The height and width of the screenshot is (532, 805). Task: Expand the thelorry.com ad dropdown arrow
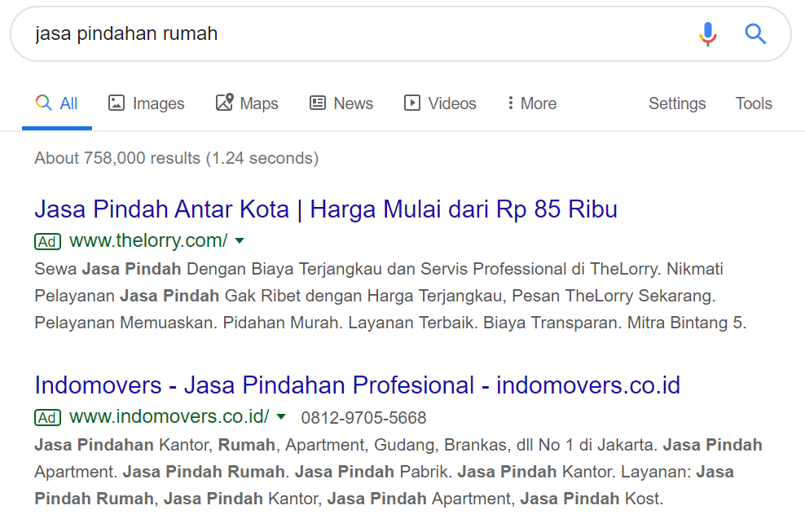240,240
